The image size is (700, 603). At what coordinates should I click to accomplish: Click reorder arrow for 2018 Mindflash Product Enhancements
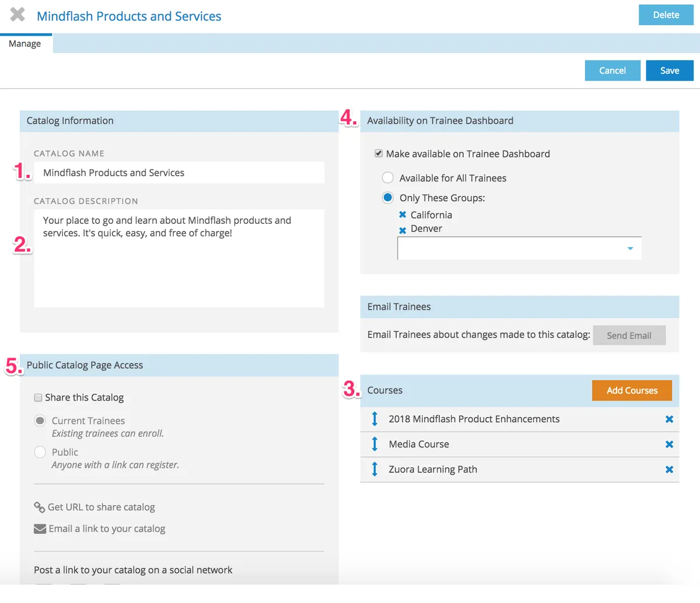[374, 419]
